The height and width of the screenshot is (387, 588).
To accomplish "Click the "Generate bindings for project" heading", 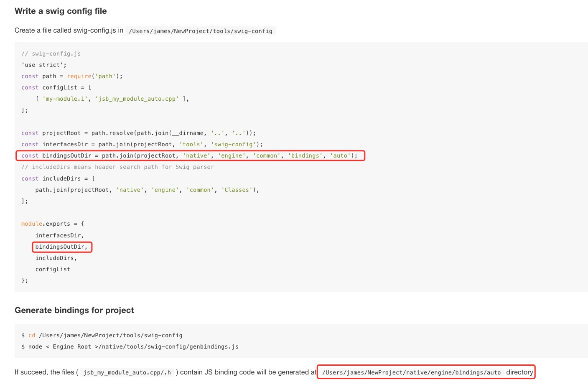I will coord(74,310).
